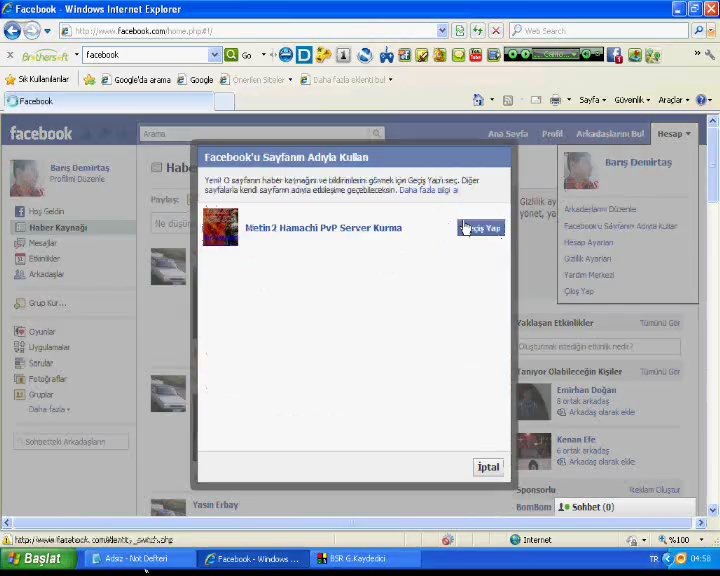Click the Web Search input field
This screenshot has height=576, width=720.
point(599,31)
